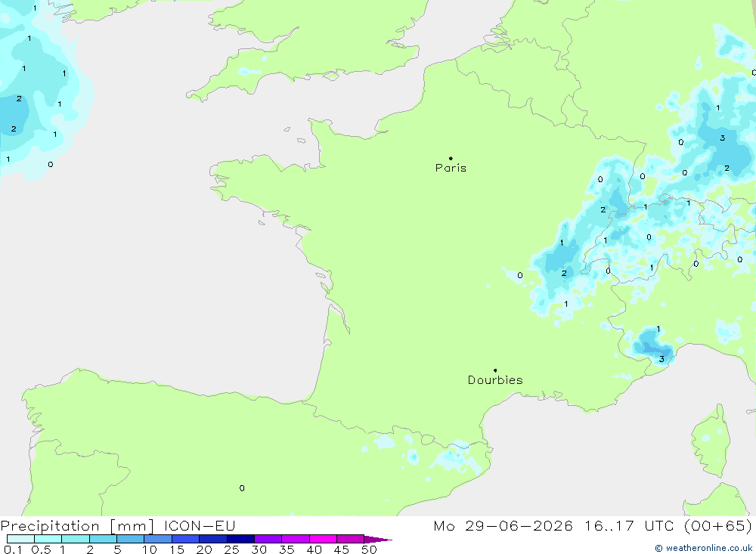The width and height of the screenshot is (756, 554).
Task: Pick the 5–10 mm legend swatch
Action: point(131,539)
